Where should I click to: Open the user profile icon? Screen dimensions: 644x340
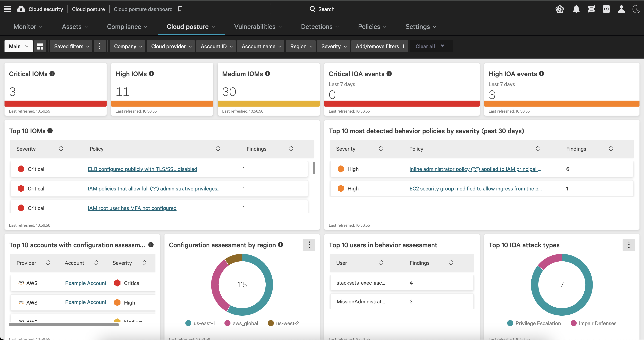(x=621, y=9)
